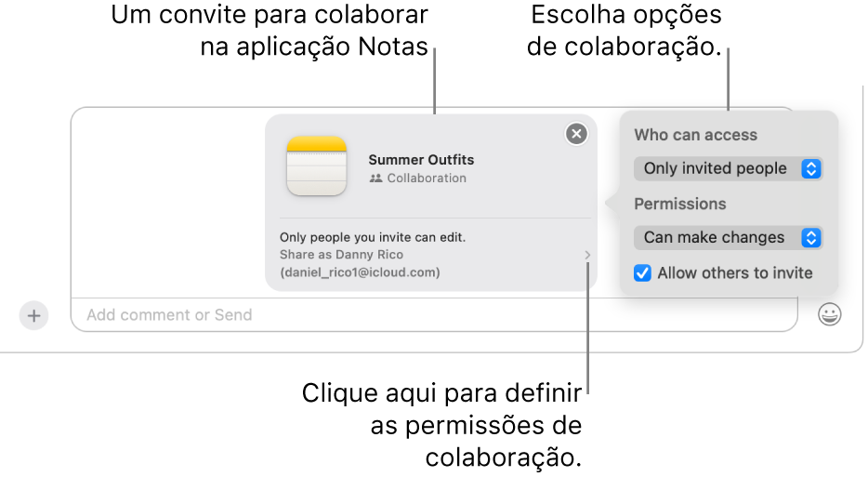Click the yellow Notes app icon
Screen dimensions: 868x477
[317, 166]
